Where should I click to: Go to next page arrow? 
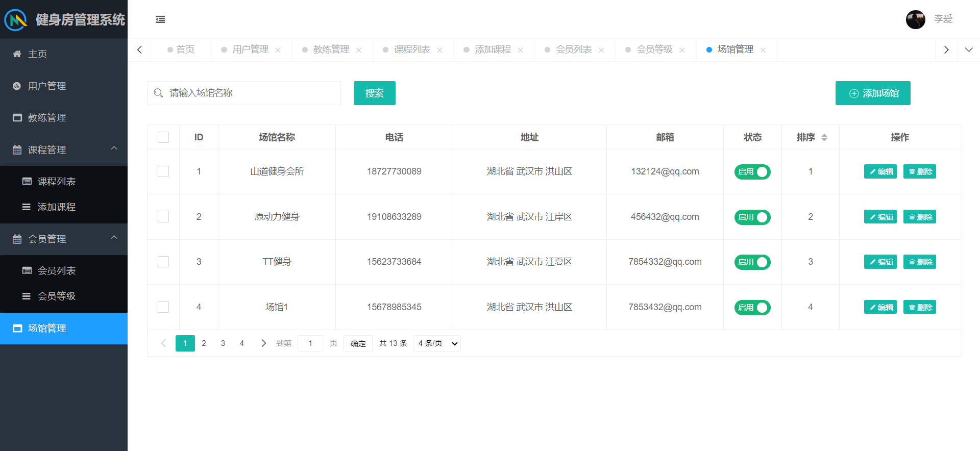263,343
